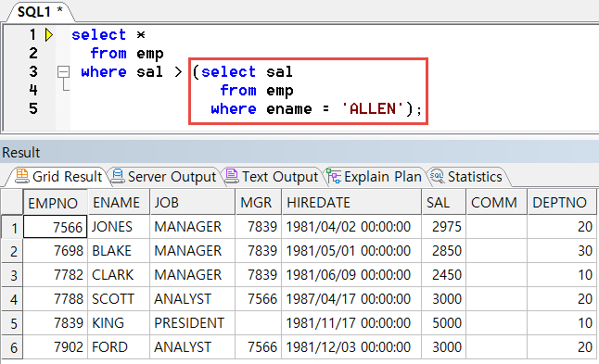The image size is (599, 364).
Task: Place cursor on editor line 2 'from emp'
Action: (x=127, y=54)
